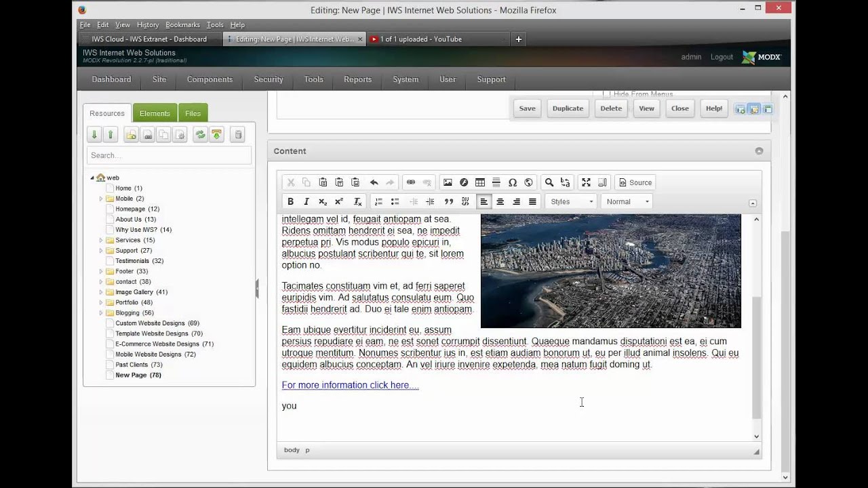This screenshot has height=488, width=868.
Task: Click the Cut icon in editor toolbar
Action: (x=291, y=182)
